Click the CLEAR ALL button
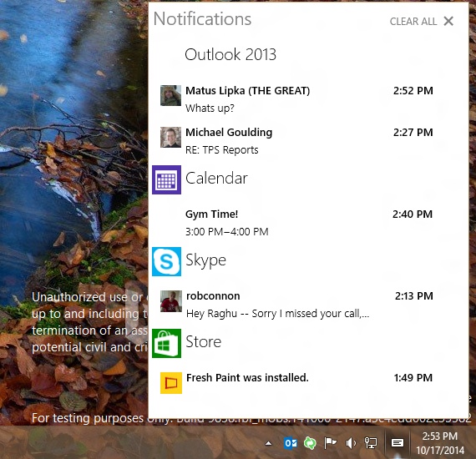 click(x=413, y=22)
